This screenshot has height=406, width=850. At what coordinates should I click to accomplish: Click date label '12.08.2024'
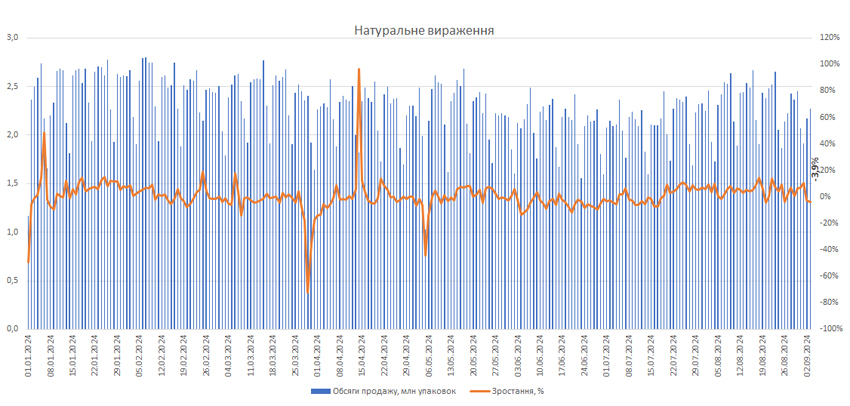(740, 355)
